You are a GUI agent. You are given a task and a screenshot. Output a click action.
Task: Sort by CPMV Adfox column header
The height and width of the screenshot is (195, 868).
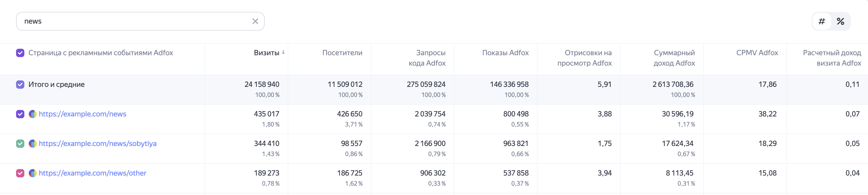757,53
